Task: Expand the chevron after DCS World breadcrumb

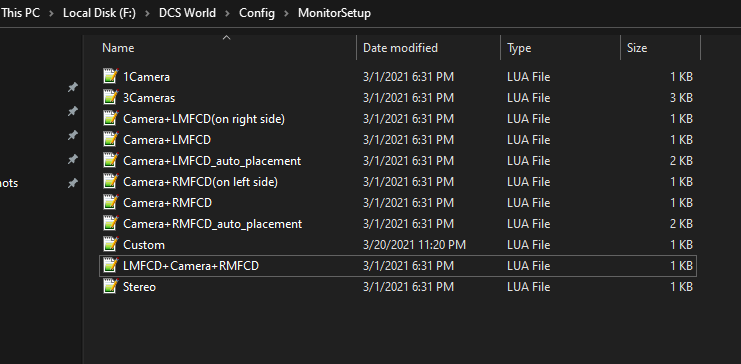Action: click(228, 13)
